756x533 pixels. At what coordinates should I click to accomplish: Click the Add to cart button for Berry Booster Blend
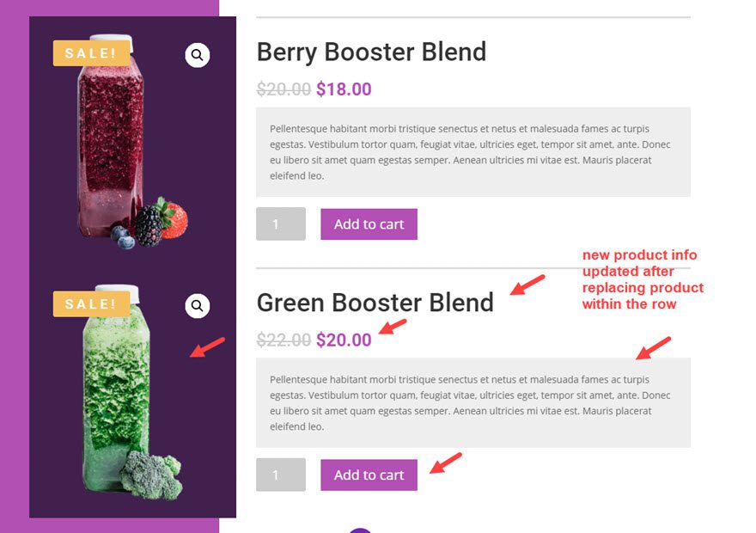(x=369, y=224)
